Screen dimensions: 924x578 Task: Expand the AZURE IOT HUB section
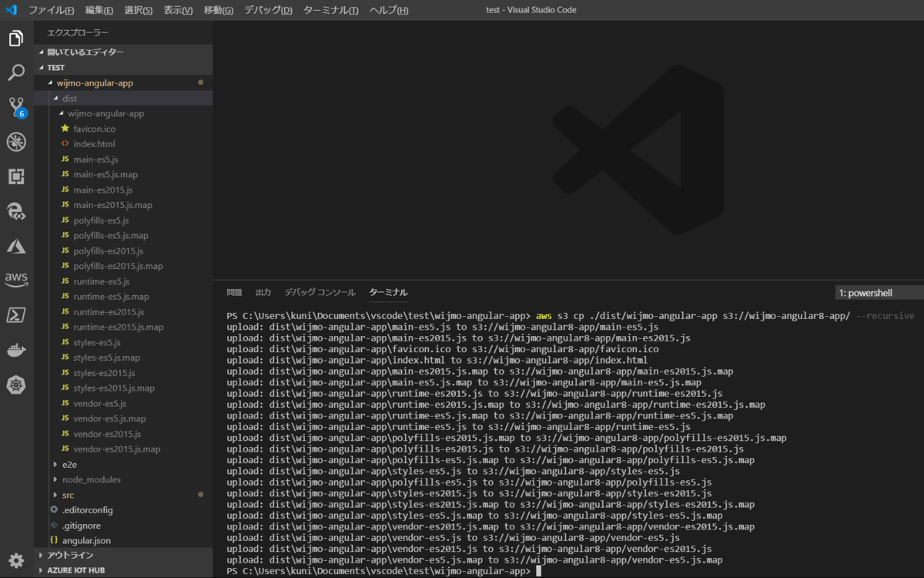(x=123, y=570)
